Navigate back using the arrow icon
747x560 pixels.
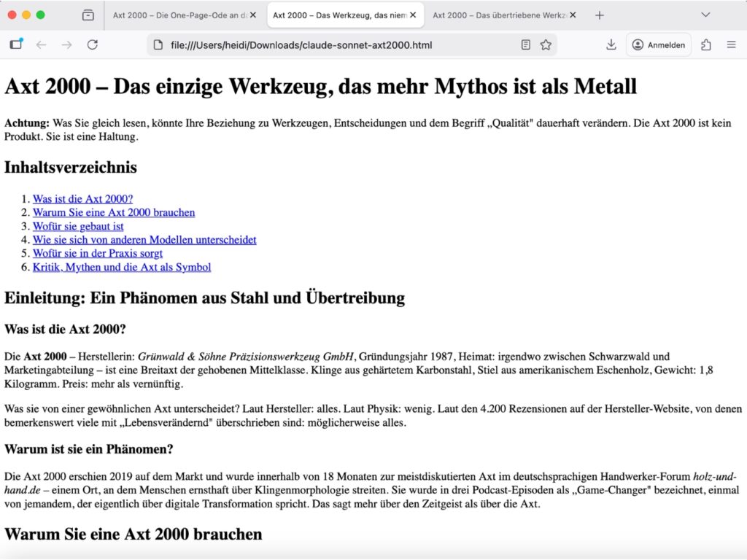click(x=42, y=44)
